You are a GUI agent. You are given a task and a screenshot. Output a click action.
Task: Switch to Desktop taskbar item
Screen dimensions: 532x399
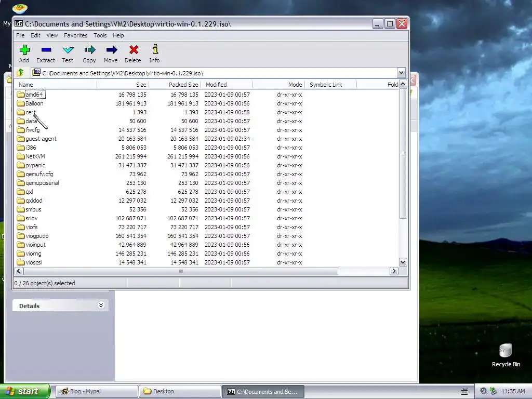pos(180,391)
